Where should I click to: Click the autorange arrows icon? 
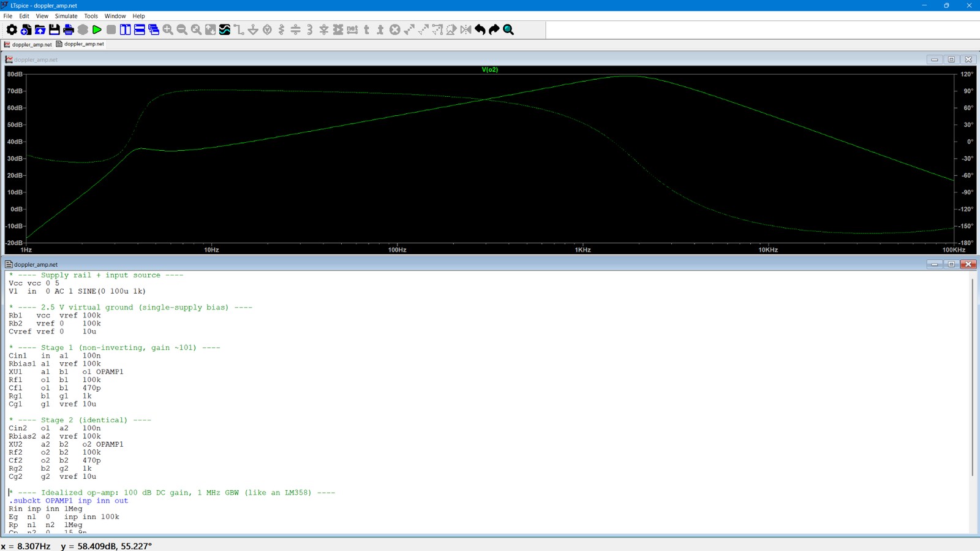(x=210, y=29)
